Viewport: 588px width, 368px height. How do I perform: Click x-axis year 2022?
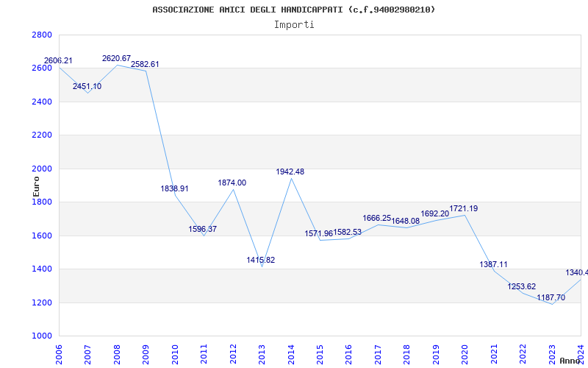pos(523,354)
